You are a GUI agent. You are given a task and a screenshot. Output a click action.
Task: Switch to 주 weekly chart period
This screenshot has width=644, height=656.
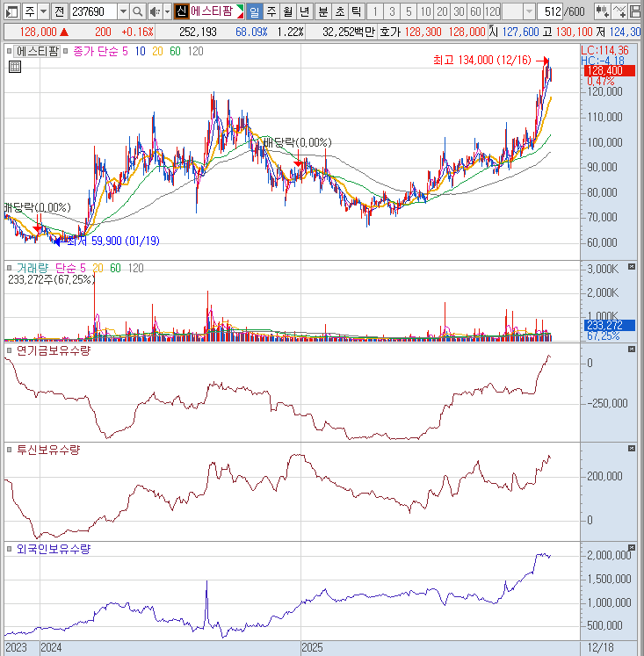[x=271, y=11]
